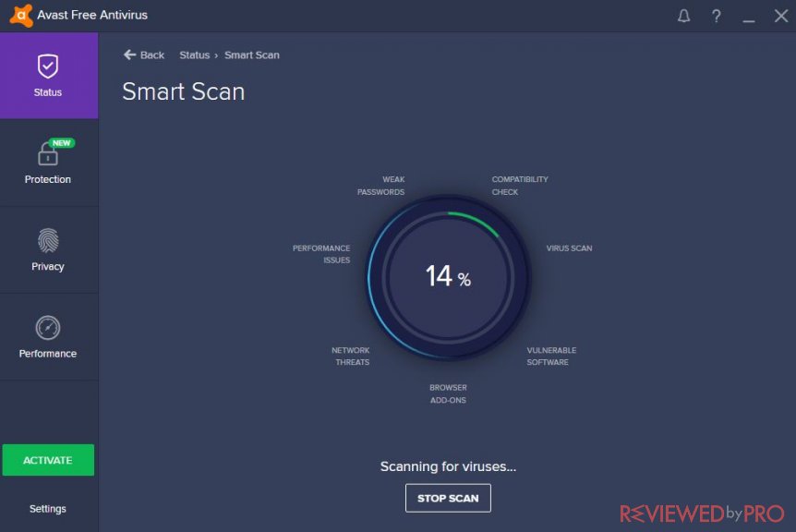Image resolution: width=796 pixels, height=532 pixels.
Task: Click the PERFORMANCE ISSUES label
Action: coord(321,254)
